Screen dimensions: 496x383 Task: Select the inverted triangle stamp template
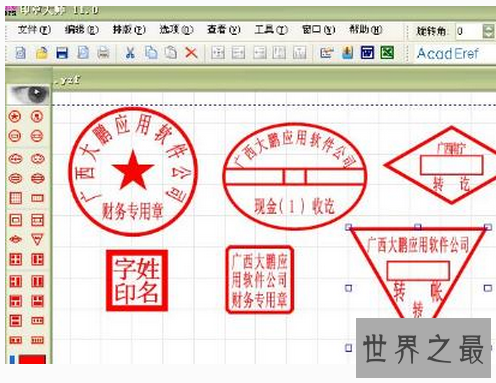37,240
